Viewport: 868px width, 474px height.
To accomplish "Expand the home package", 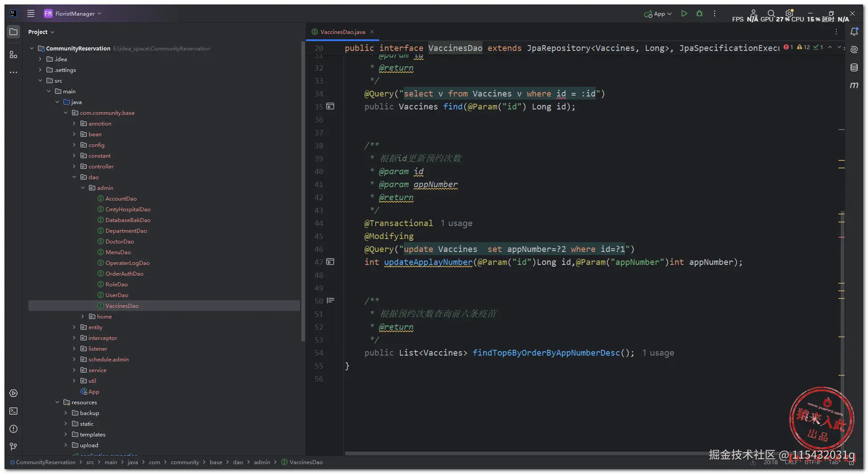I will pyautogui.click(x=83, y=316).
